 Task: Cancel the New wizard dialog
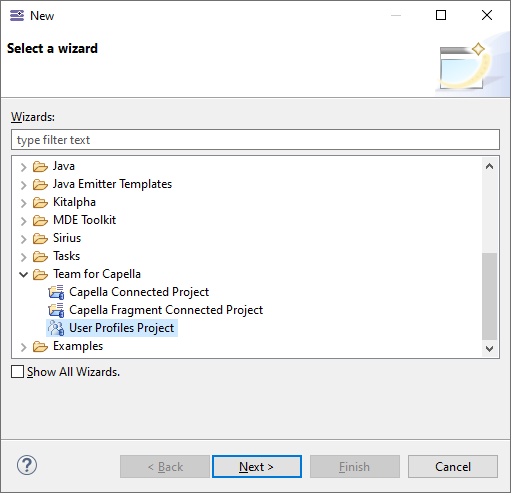pos(453,466)
